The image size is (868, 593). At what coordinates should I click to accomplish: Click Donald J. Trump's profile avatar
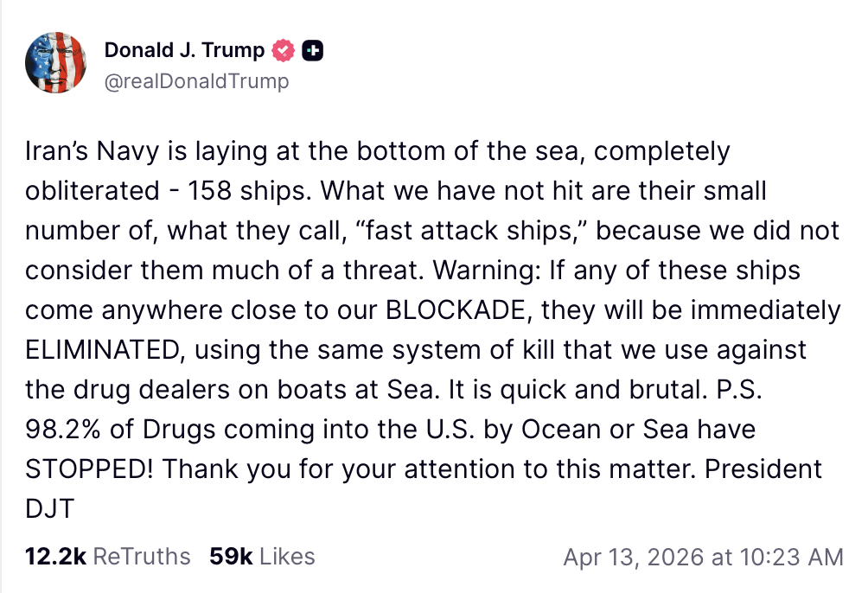pos(55,63)
